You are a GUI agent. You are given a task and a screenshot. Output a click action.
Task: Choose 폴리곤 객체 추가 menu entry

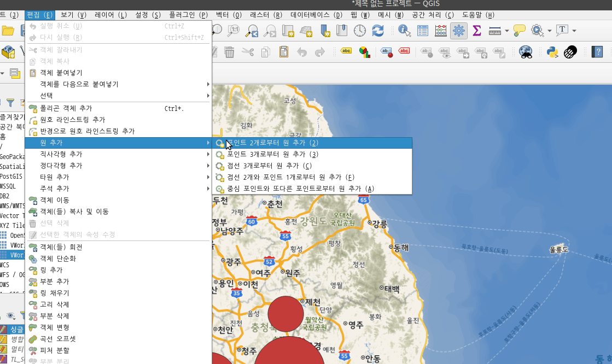[118, 108]
